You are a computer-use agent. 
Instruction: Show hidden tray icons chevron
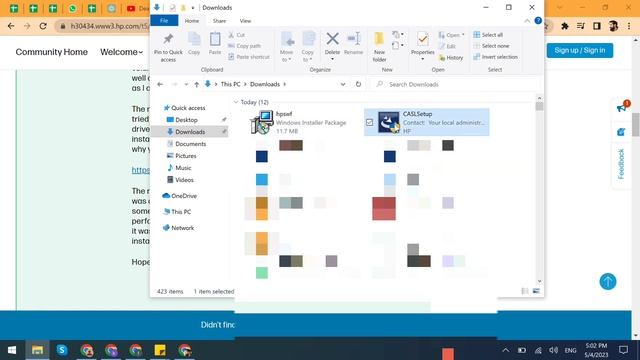coord(506,350)
